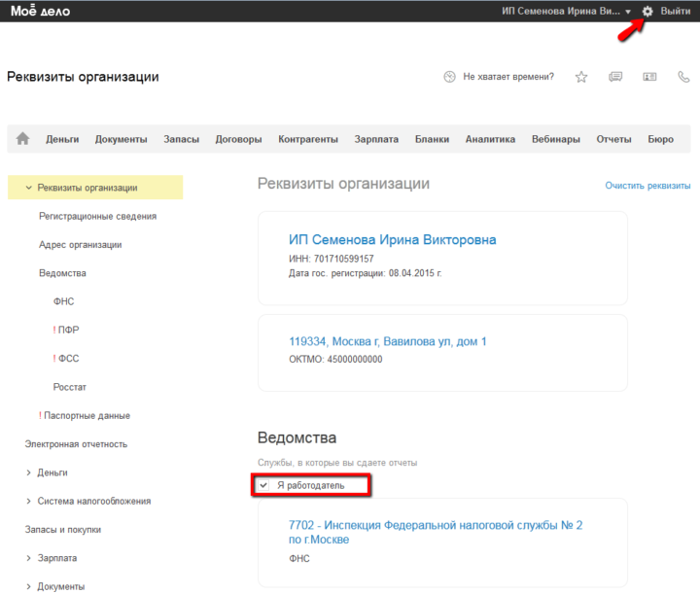
Task: Expand the 'Зарплата' sidebar section
Action: (x=28, y=558)
